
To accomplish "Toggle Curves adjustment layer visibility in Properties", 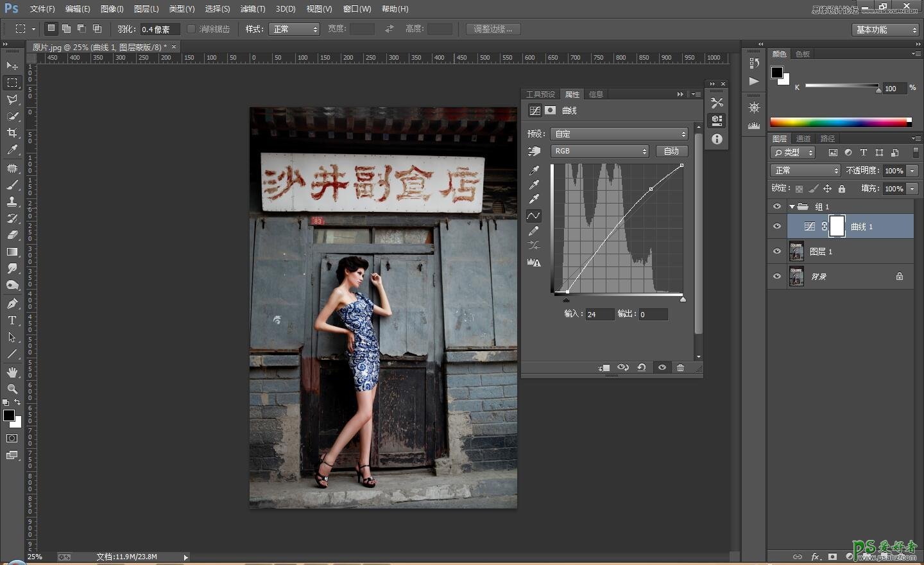I will 662,368.
